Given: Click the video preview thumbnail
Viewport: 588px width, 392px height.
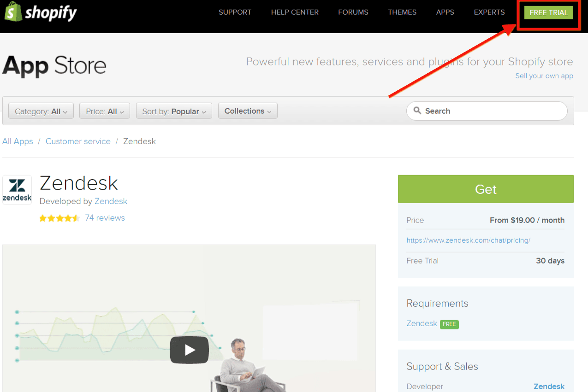Looking at the screenshot, I should coord(189,318).
